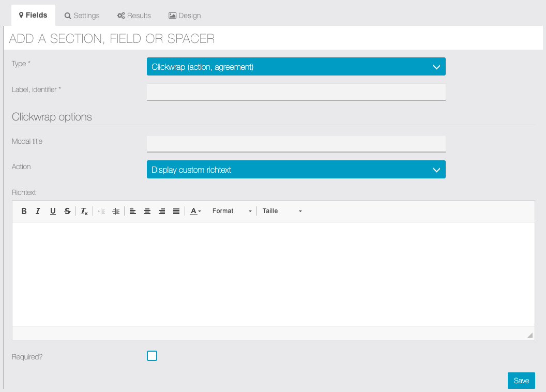Screen dimensions: 546x392
Task: Click the Modal title input field
Action: point(296,143)
